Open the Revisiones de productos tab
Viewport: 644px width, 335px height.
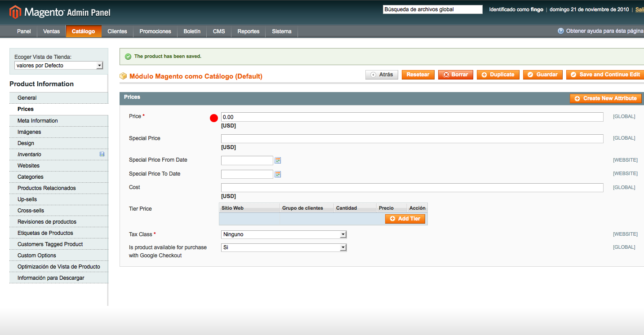click(x=59, y=222)
